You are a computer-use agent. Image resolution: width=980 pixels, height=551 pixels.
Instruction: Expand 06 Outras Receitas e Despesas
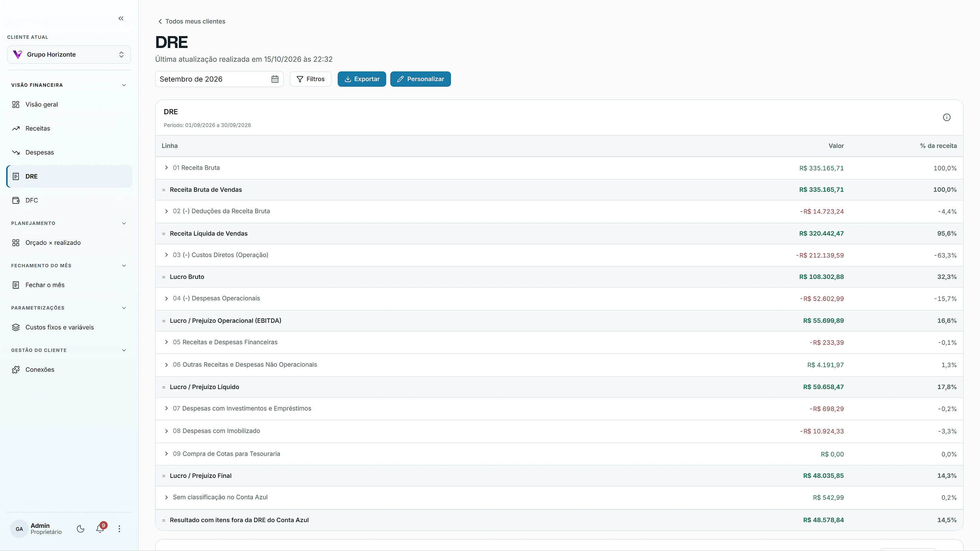(166, 365)
